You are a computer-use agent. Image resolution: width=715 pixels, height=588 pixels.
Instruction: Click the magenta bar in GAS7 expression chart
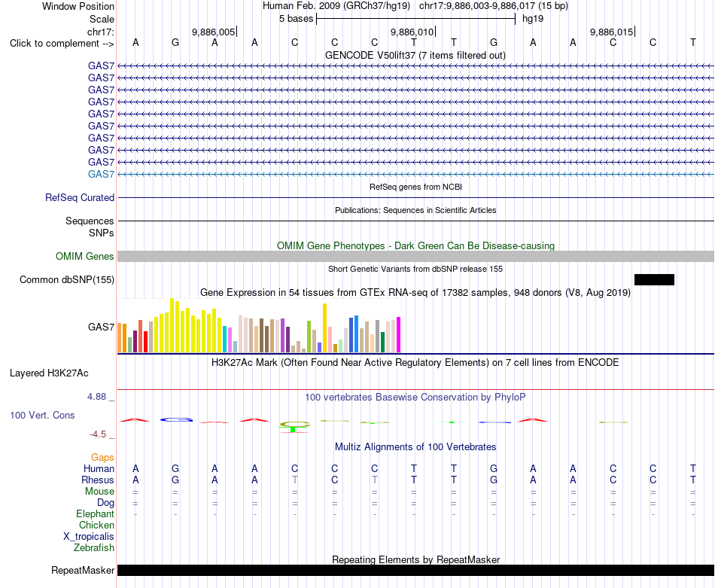[399, 335]
